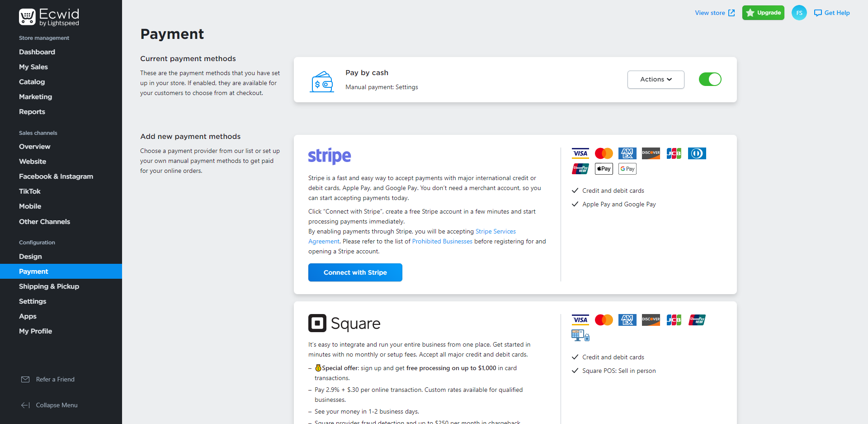Open Settings in the sidebar
This screenshot has height=424, width=868.
click(x=33, y=301)
